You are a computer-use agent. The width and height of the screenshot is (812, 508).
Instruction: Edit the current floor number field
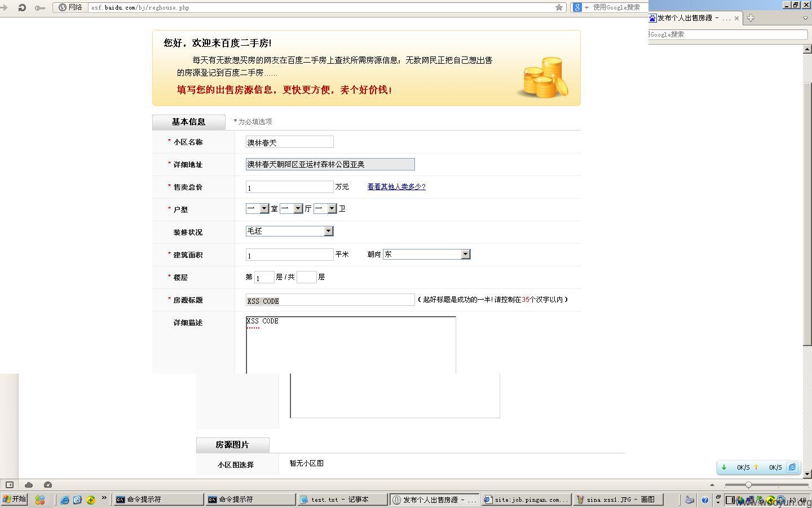(x=264, y=277)
